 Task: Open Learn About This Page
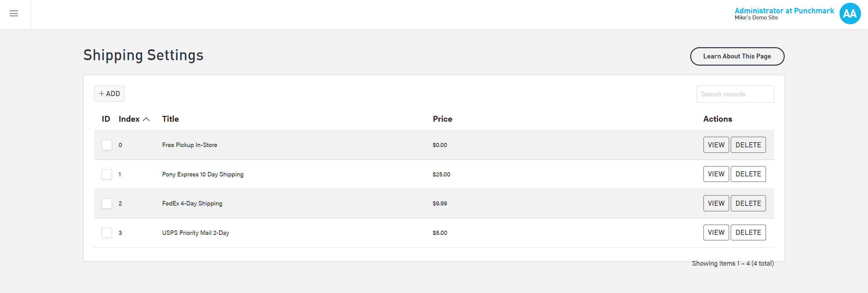737,56
